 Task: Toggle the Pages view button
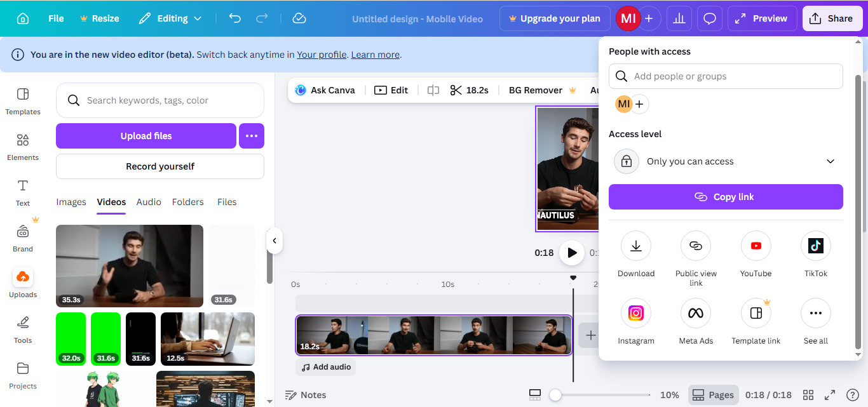click(713, 395)
